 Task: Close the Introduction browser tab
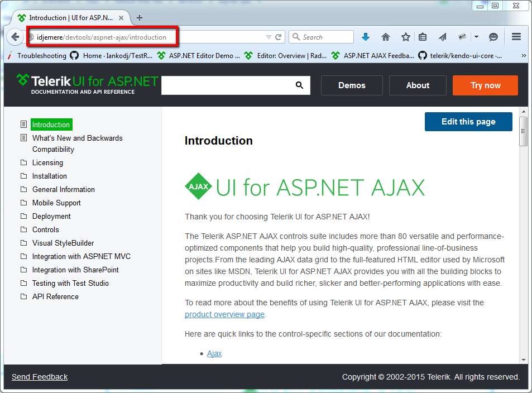click(121, 18)
